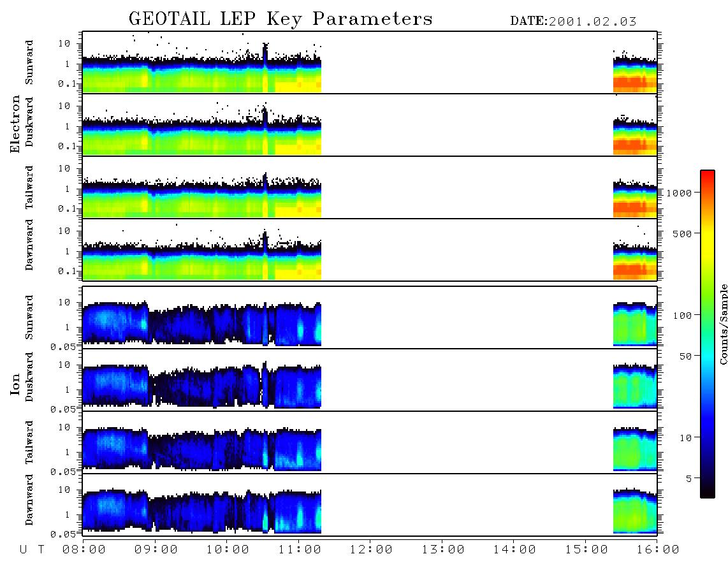Select the Ion Tailward axis label
728x561 pixels.
pos(29,442)
